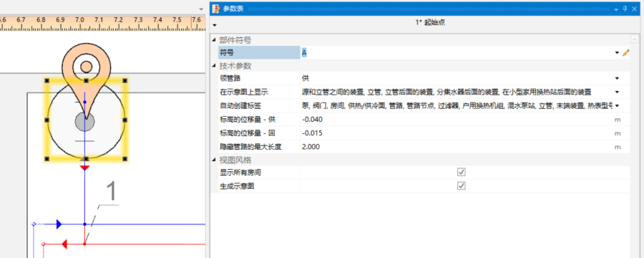Click the red pipe junction node
Screen dimensions: 644x258
pyautogui.click(x=84, y=244)
